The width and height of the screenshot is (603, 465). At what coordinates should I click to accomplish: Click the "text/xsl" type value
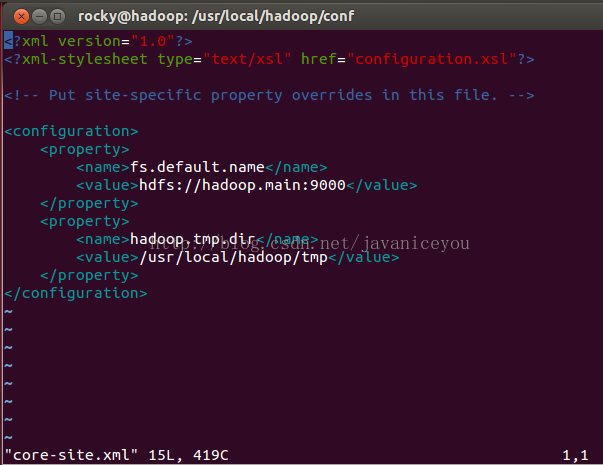tap(247, 59)
